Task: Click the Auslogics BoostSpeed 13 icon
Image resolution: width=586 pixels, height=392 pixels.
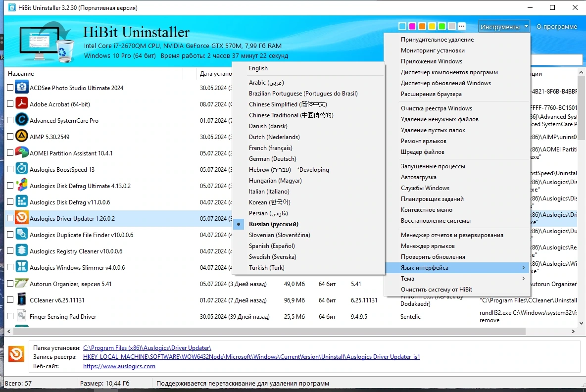Action: [22, 169]
